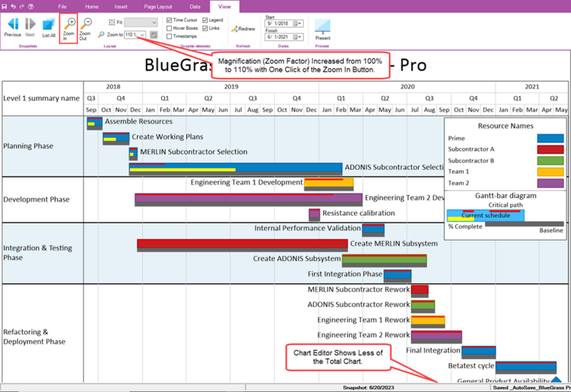Select the Final Integration bar
Screen dimensions: 571x392
(x=478, y=352)
